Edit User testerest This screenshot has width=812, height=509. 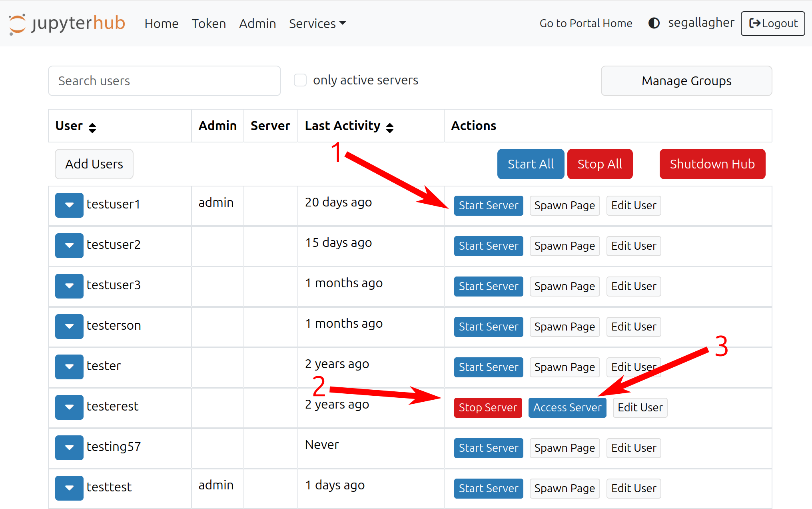[x=640, y=408]
